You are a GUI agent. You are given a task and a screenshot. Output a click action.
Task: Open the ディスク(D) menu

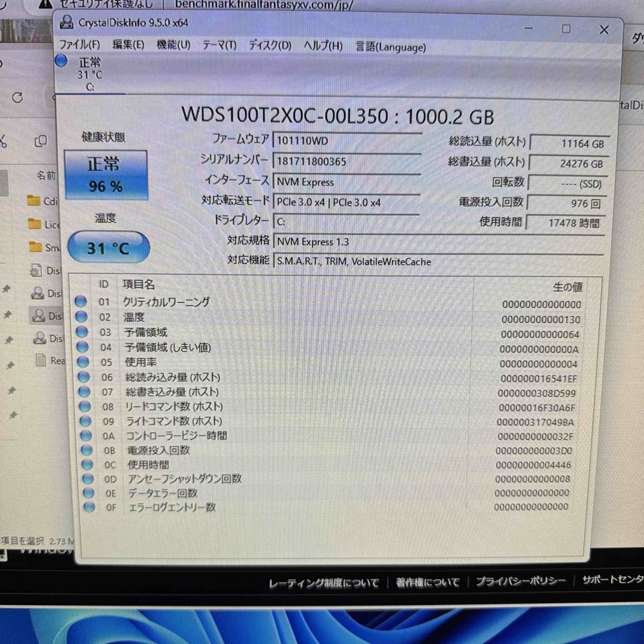tap(270, 45)
